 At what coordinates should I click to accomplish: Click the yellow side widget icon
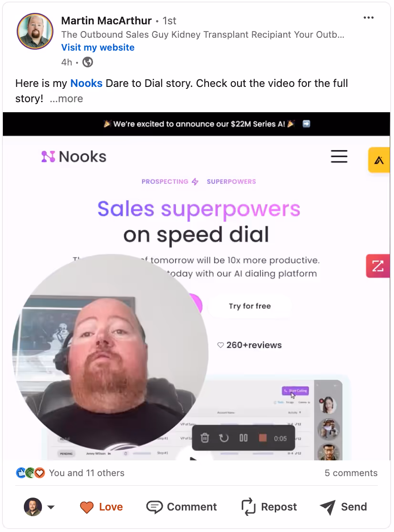point(379,160)
